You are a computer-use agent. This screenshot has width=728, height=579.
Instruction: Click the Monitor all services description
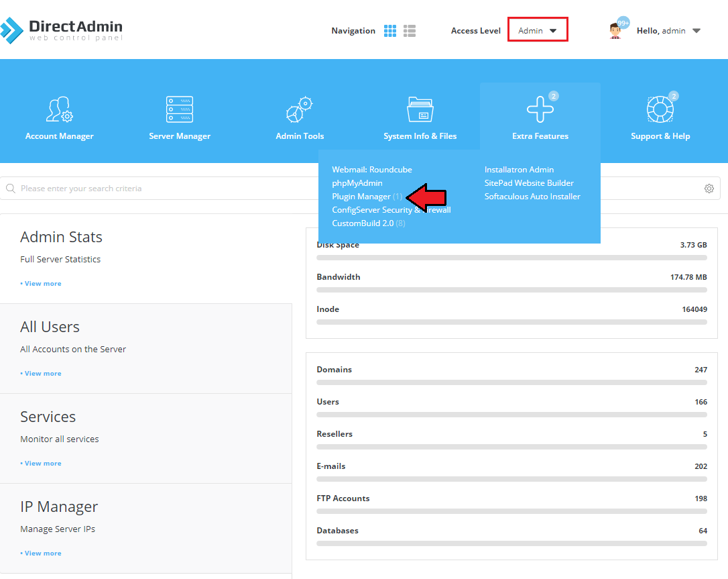coord(60,439)
